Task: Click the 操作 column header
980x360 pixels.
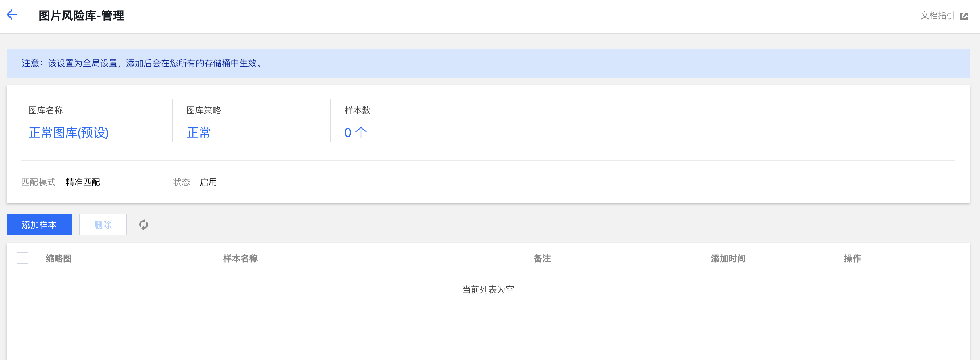Action: (852, 259)
